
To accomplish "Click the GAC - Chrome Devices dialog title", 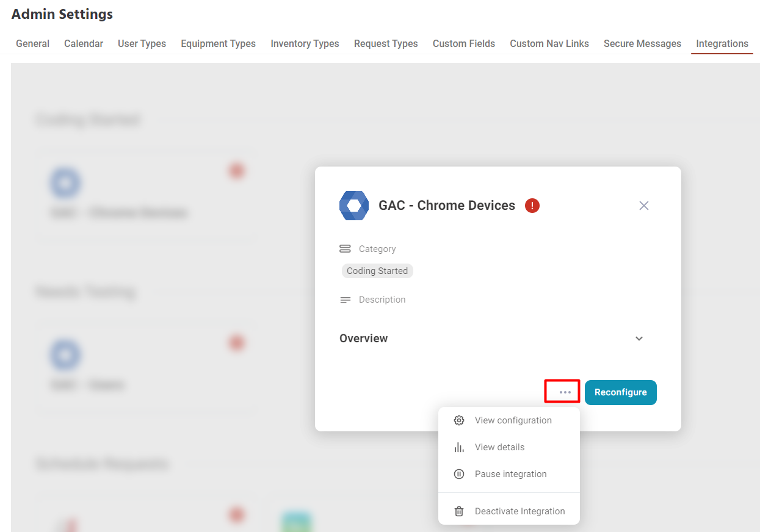I will point(447,206).
